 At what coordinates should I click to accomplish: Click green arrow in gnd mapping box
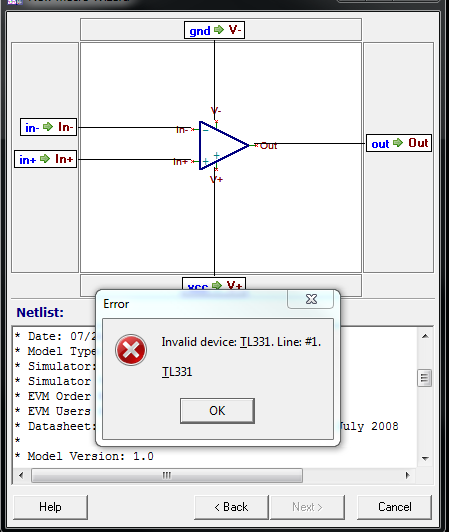point(219,30)
